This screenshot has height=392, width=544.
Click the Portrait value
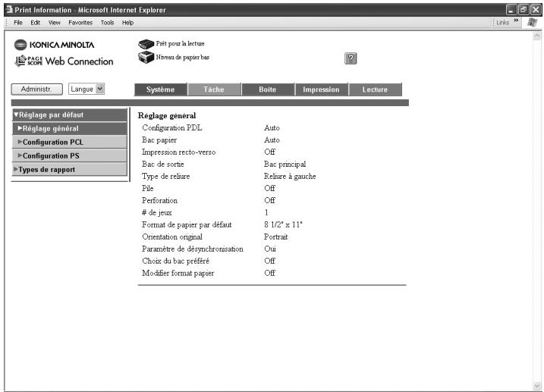276,237
